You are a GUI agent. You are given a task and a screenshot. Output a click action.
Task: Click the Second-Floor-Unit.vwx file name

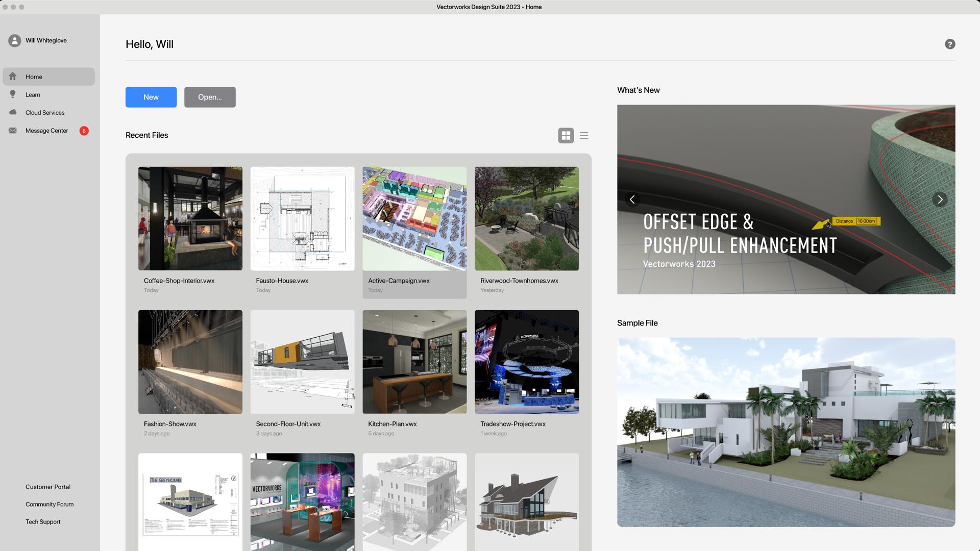point(288,424)
